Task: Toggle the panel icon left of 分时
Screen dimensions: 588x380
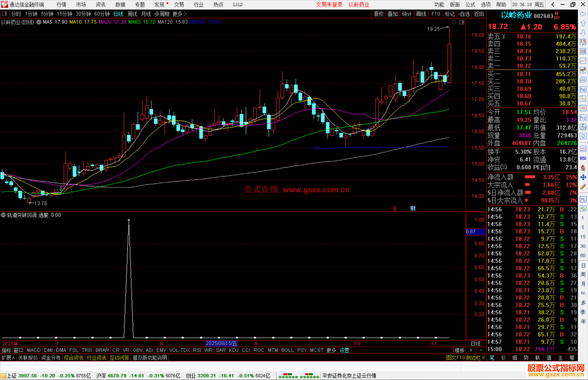Action: point(4,14)
